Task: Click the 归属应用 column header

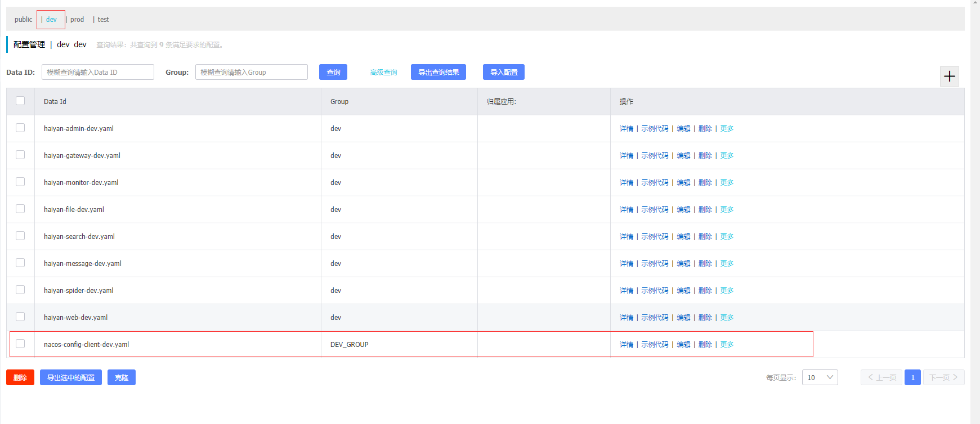Action: [544, 102]
